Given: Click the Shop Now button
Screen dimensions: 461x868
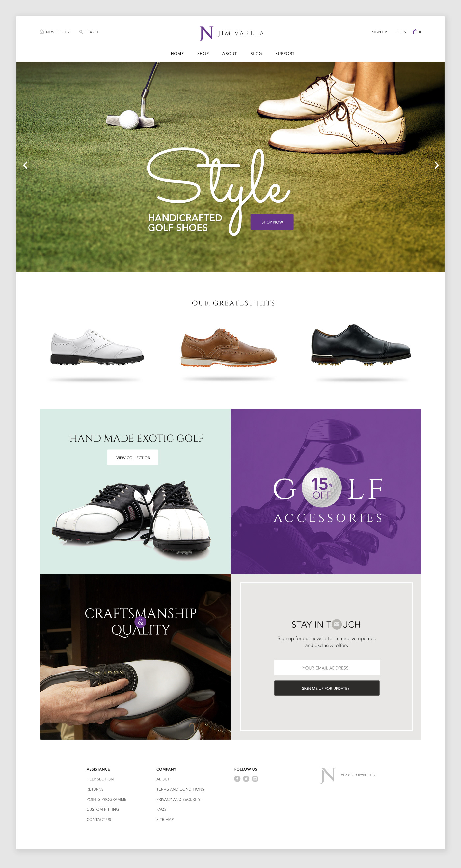Looking at the screenshot, I should (x=272, y=222).
